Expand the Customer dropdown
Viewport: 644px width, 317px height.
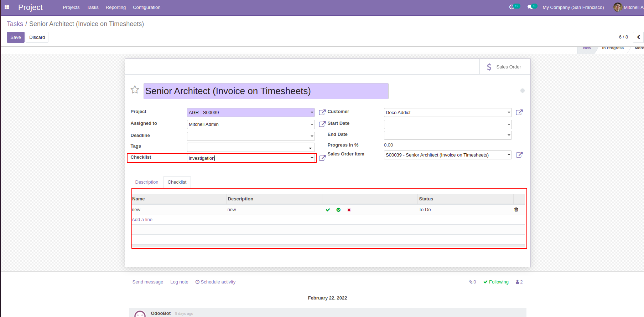click(509, 112)
